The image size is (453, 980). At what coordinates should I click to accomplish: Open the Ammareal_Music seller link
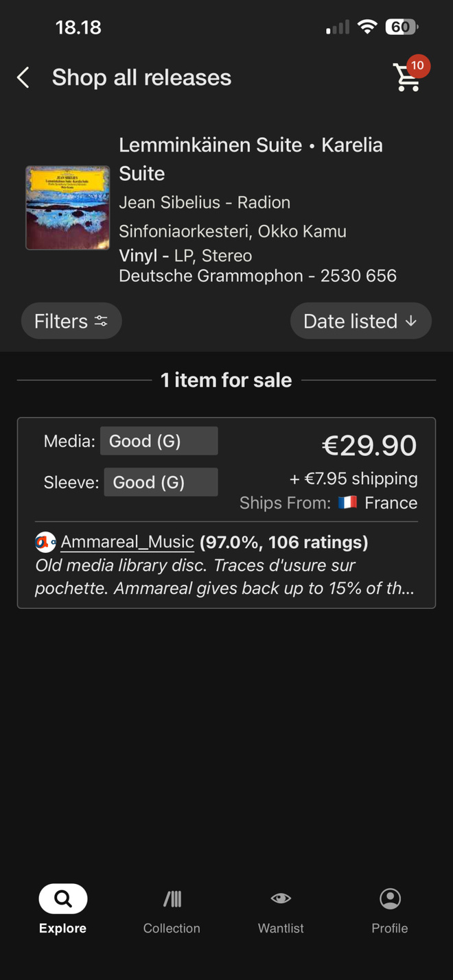128,542
